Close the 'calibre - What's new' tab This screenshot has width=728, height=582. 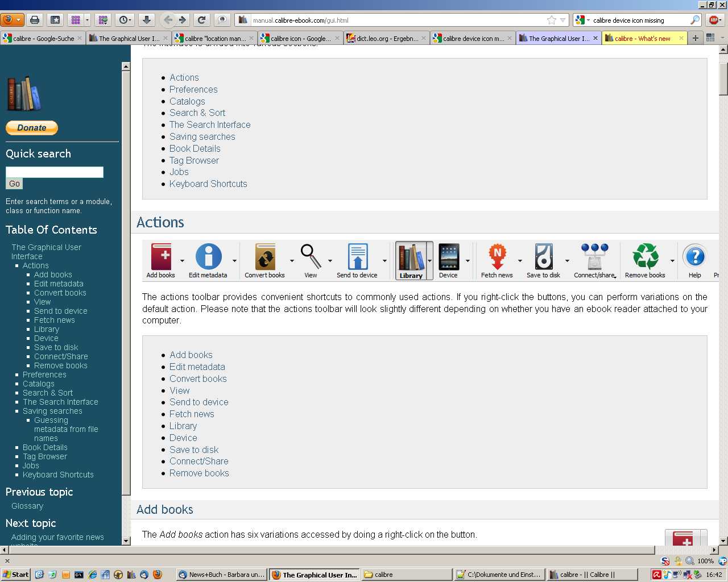681,38
